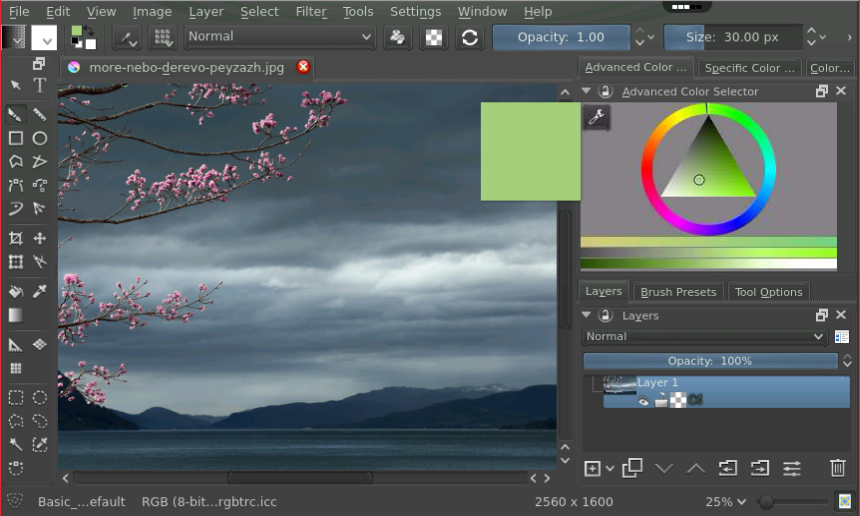The image size is (860, 516).
Task: Close the more-nebo-derevo-peyzazh.jpg document tab
Action: (x=303, y=67)
